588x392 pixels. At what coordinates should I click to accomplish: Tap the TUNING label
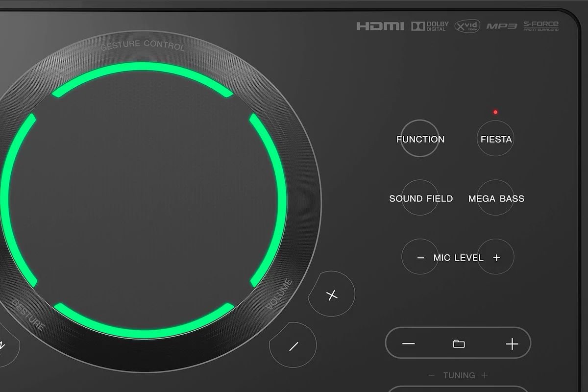(x=459, y=375)
